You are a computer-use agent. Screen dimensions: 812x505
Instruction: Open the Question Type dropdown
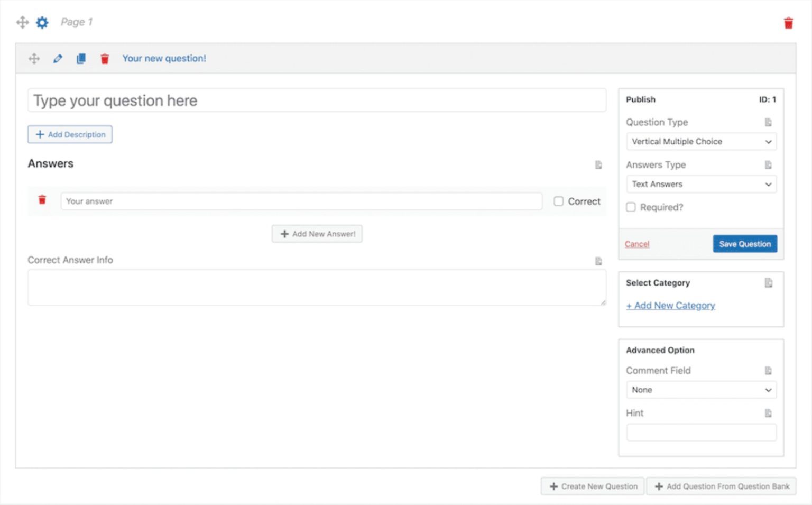tap(701, 141)
